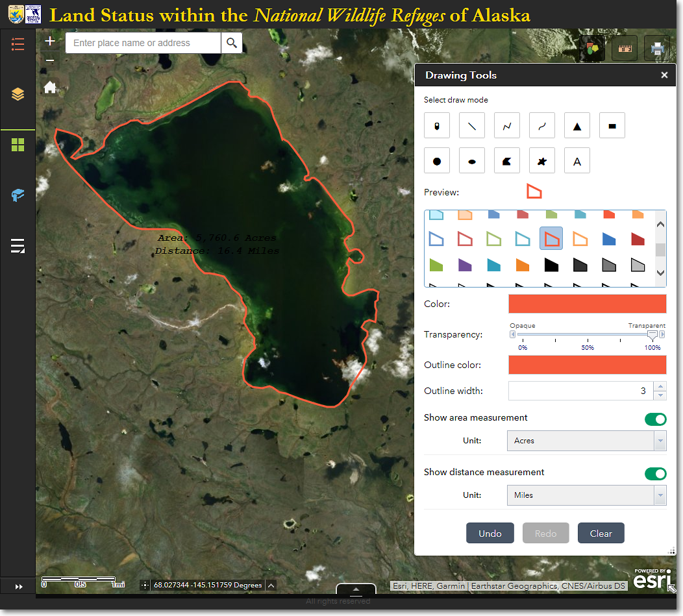Expand the coordinate format arrow

(x=271, y=585)
